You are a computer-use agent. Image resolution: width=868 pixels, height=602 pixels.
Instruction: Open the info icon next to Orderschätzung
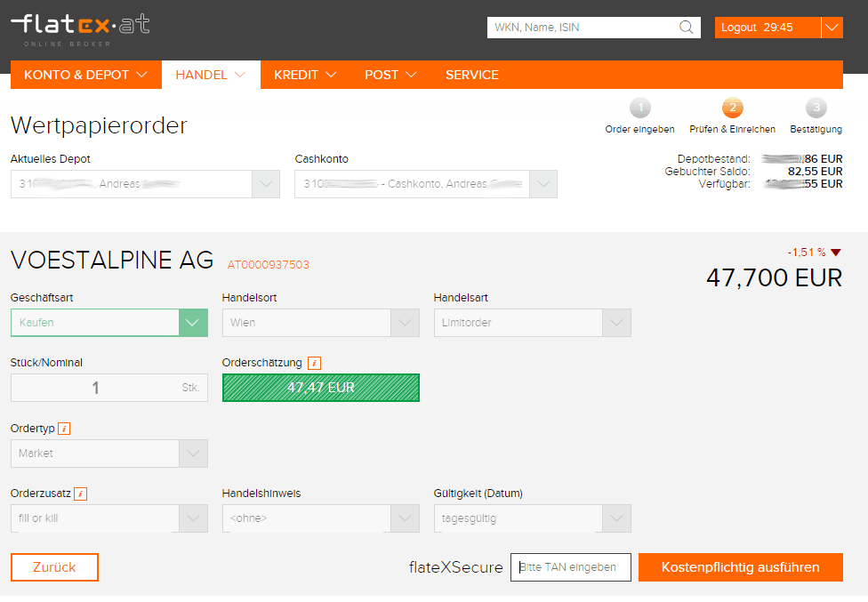(x=314, y=363)
